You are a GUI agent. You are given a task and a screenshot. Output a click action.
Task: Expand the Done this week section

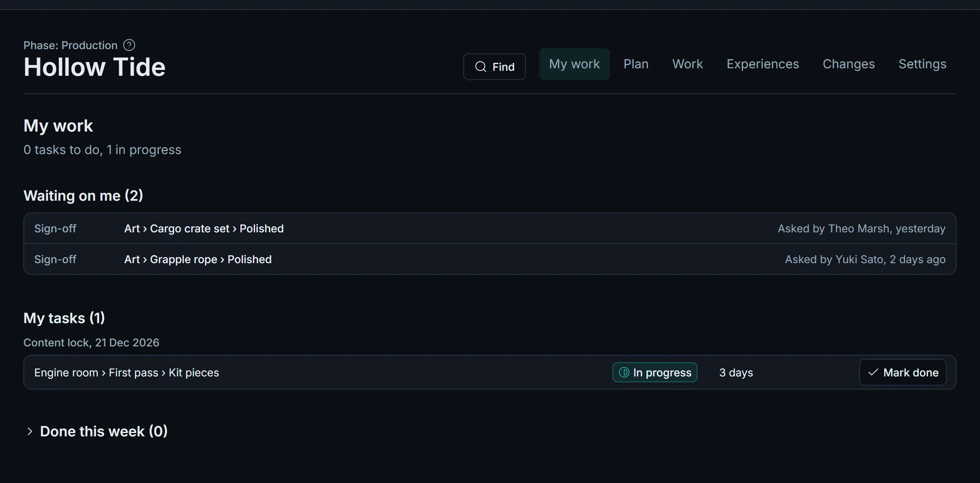(96, 431)
